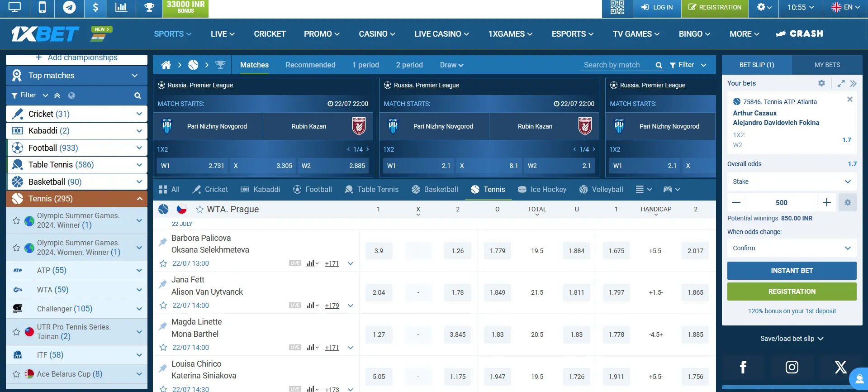This screenshot has width=868, height=392.
Task: Open the CRICKET menu item
Action: pos(270,34)
